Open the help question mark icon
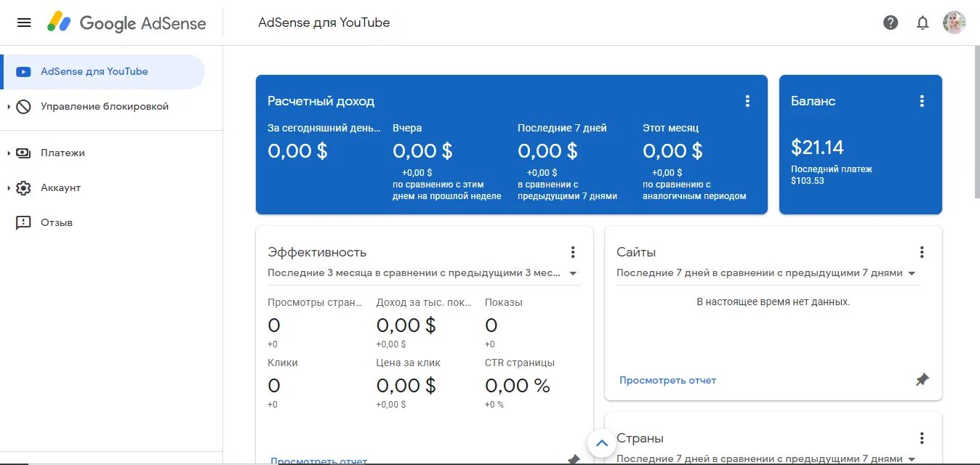This screenshot has height=465, width=980. click(x=891, y=23)
